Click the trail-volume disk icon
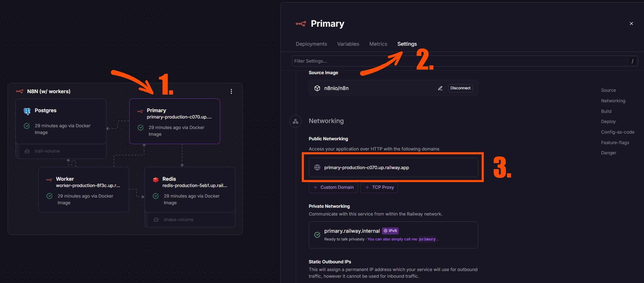Image resolution: width=644 pixels, height=283 pixels. pos(27,151)
